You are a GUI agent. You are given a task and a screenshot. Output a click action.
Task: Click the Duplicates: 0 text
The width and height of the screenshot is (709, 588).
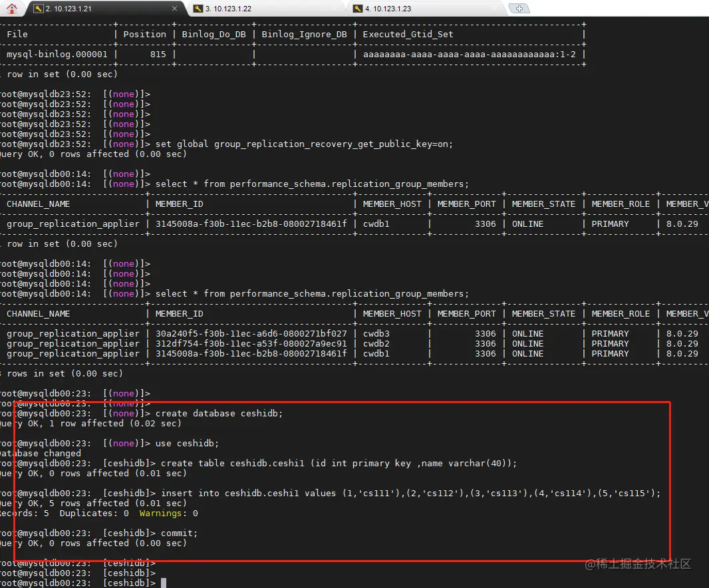(x=94, y=514)
